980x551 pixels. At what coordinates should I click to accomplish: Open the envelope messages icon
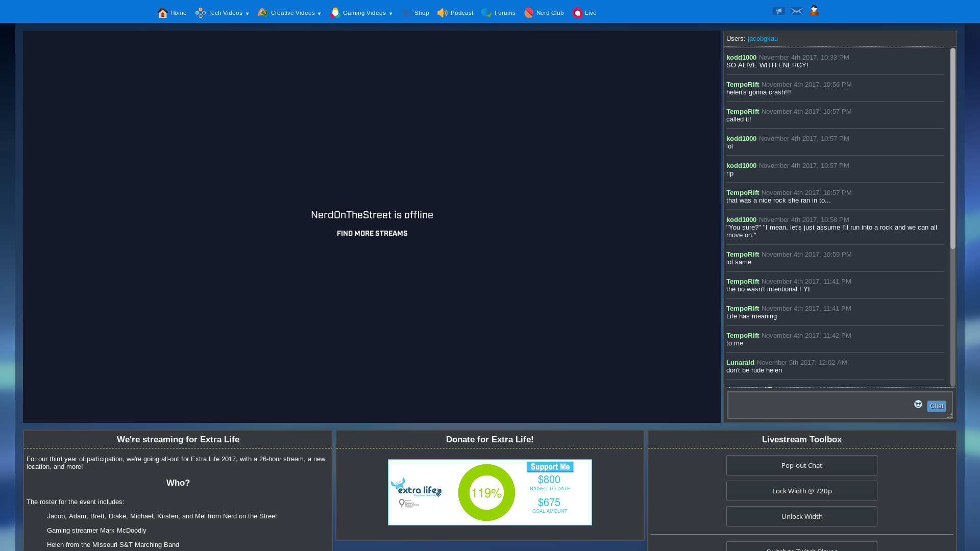796,11
